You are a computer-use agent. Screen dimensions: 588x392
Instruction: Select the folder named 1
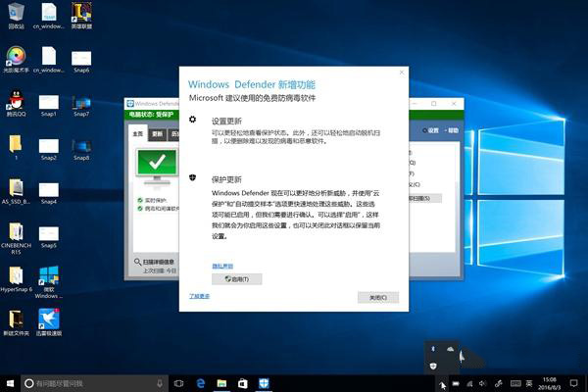coord(16,147)
